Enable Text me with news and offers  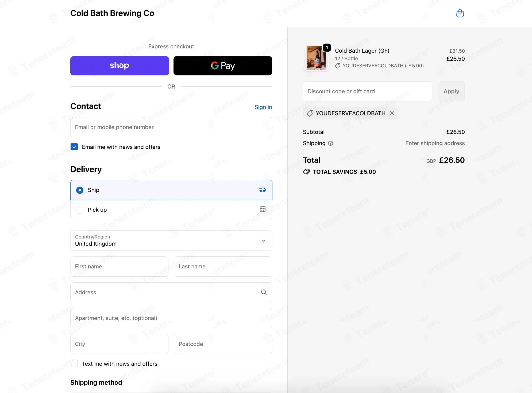74,364
